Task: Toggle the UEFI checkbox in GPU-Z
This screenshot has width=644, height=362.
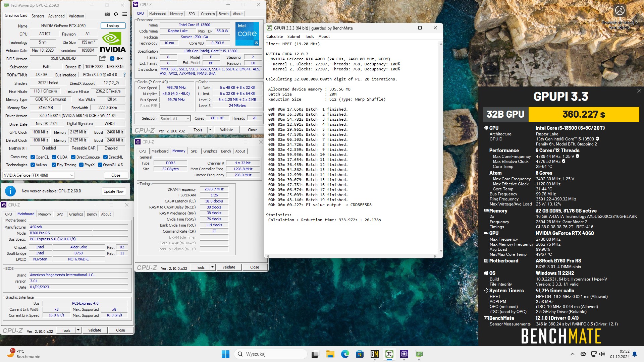Action: click(x=112, y=59)
